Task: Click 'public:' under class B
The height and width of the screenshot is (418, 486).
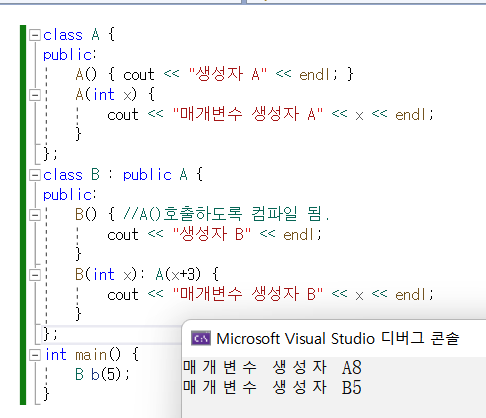Action: (70, 195)
